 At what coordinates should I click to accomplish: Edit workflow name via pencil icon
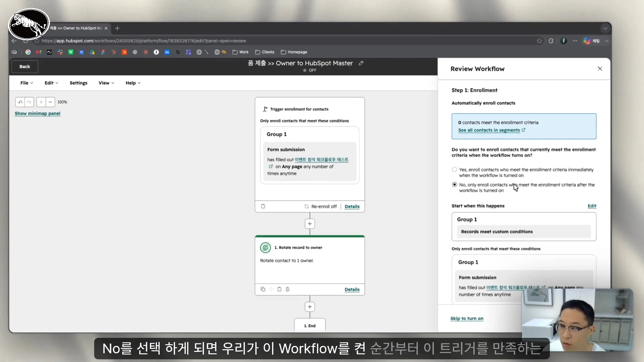click(361, 63)
